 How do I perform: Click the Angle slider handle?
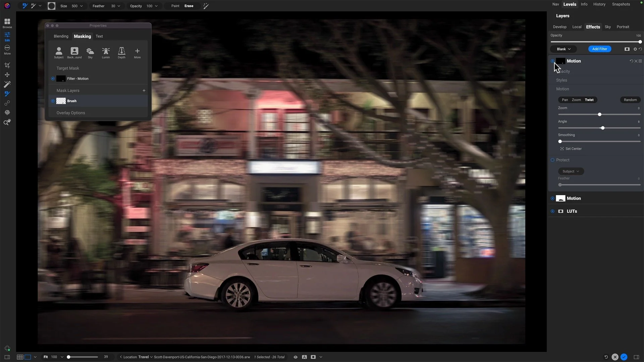pos(603,128)
